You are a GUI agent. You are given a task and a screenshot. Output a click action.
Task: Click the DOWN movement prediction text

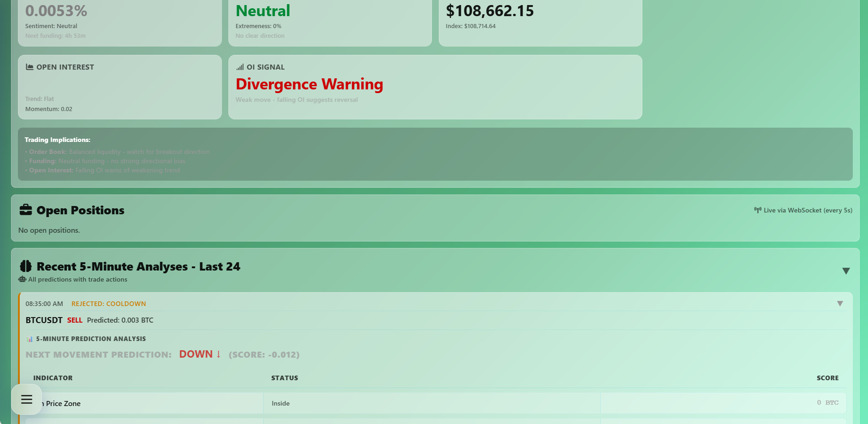195,354
